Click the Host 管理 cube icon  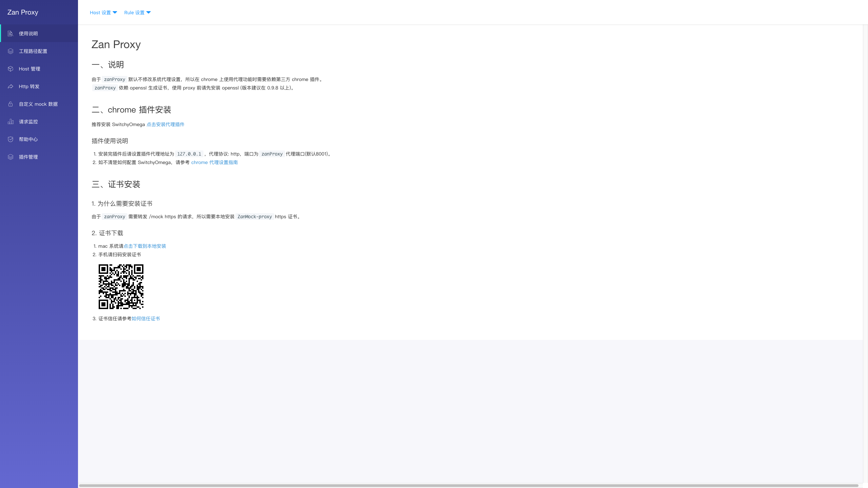click(x=11, y=69)
